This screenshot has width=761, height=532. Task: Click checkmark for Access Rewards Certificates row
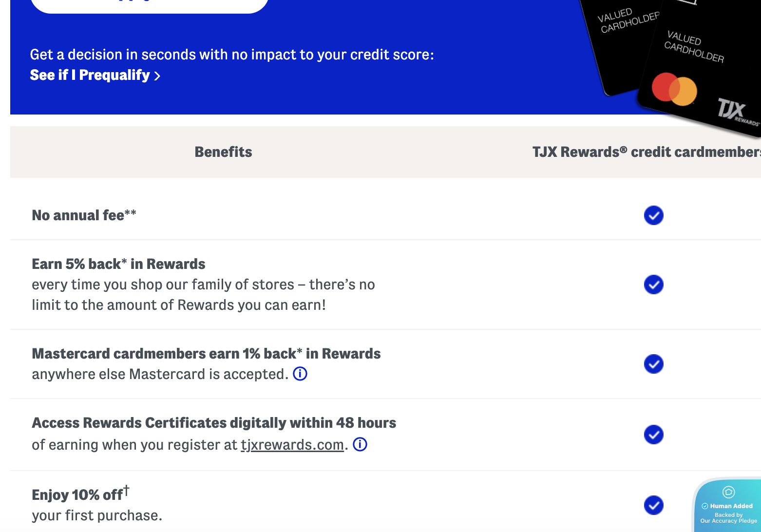click(x=653, y=435)
